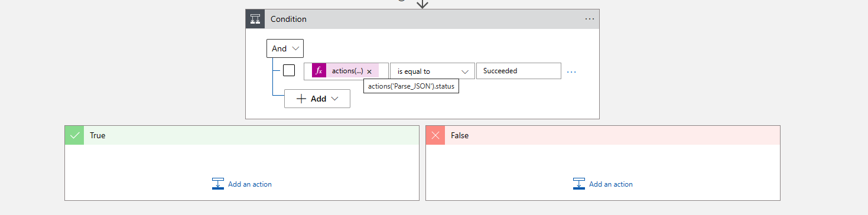Click the arrow connector above Condition
Screen dimensions: 868x215
[422, 4]
